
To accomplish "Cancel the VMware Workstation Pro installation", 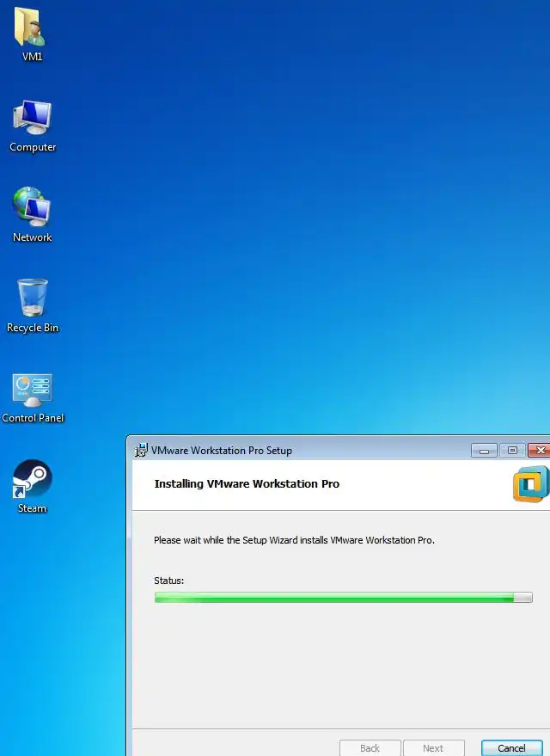I will point(511,747).
